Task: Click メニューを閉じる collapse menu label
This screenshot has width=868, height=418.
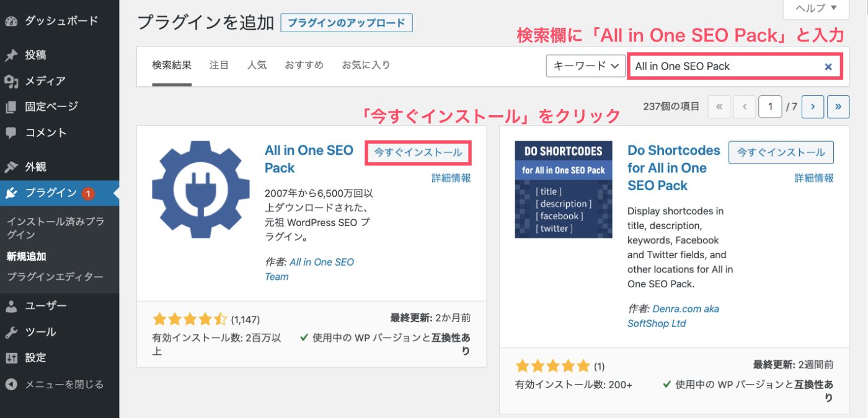Action: [64, 385]
